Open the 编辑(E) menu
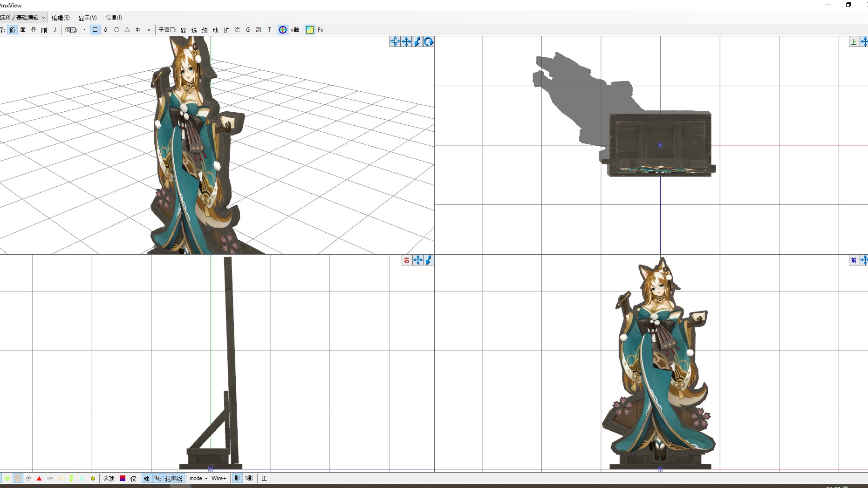Image resolution: width=868 pixels, height=488 pixels. [61, 18]
